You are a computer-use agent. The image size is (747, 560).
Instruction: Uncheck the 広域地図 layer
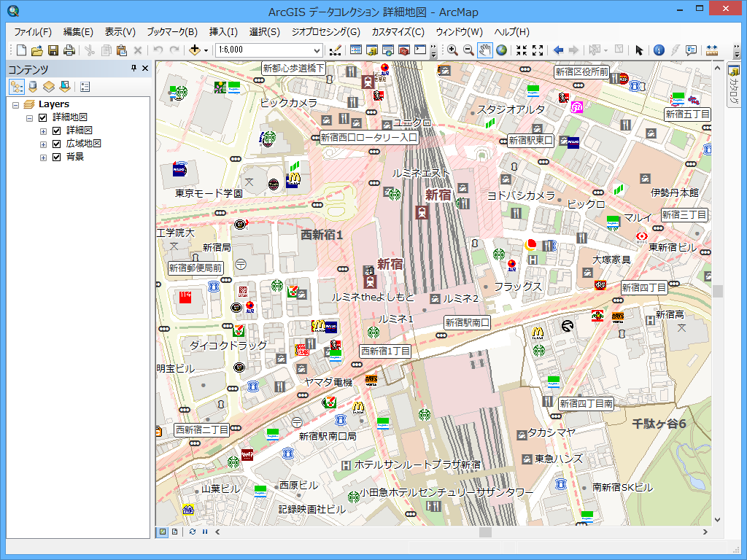[x=57, y=144]
